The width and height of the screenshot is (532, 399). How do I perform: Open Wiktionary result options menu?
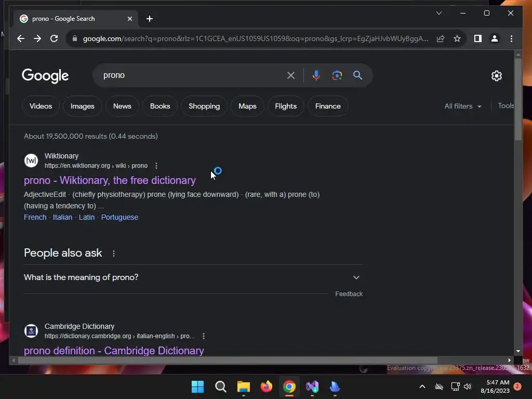[156, 166]
